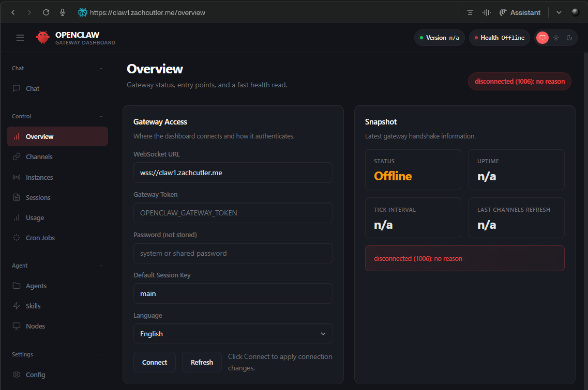Open Config under Settings
This screenshot has height=390, width=588.
click(34, 375)
